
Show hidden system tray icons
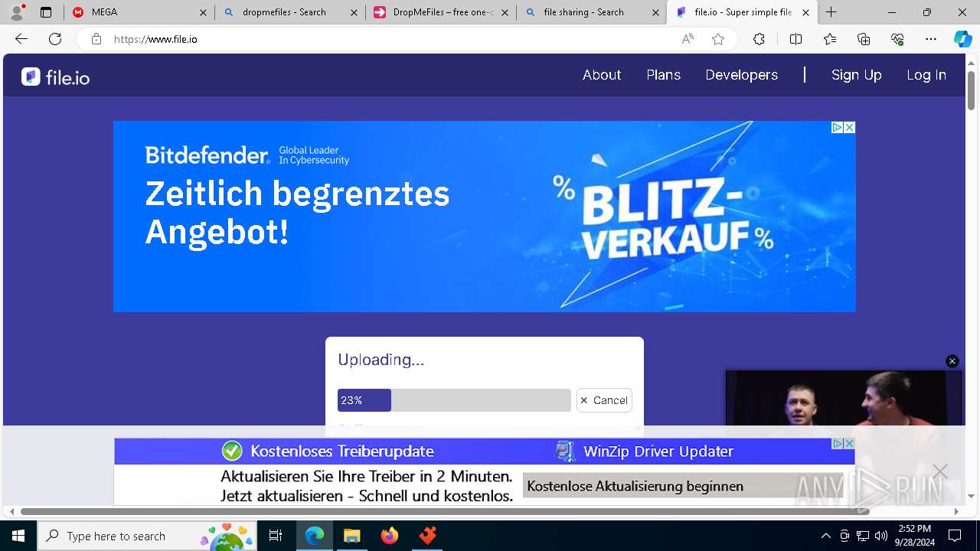(x=825, y=536)
